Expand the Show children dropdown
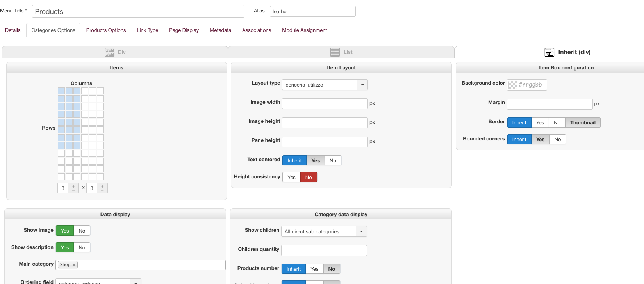This screenshot has width=644, height=284. pos(361,231)
